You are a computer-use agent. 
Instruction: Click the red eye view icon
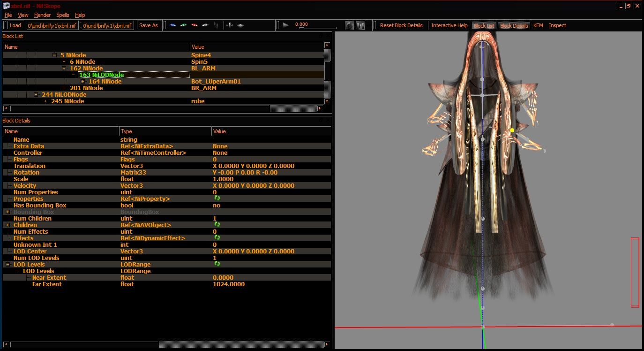pos(195,25)
